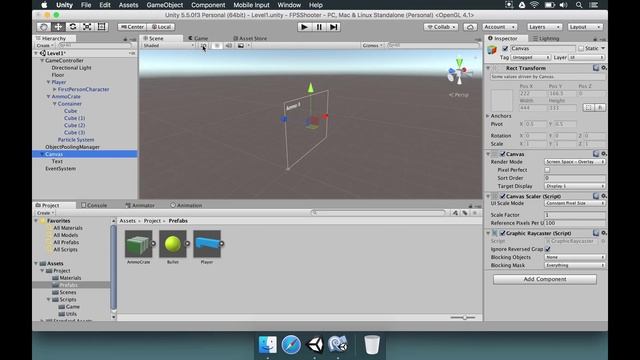This screenshot has height=360, width=640.
Task: Select the Scale tool in toolbar
Action: click(x=87, y=27)
